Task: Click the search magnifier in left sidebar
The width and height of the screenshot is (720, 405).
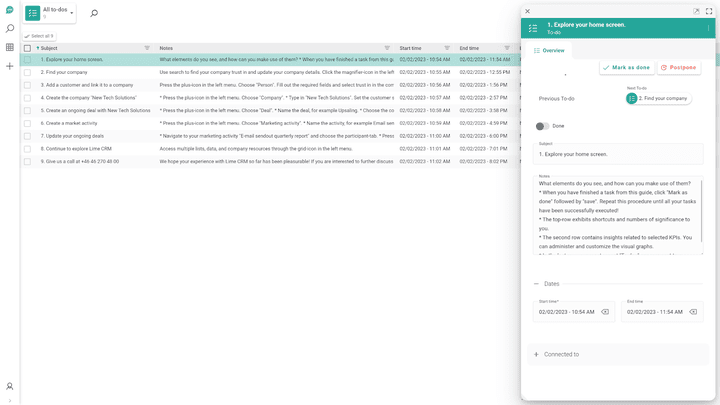Action: coord(9,29)
